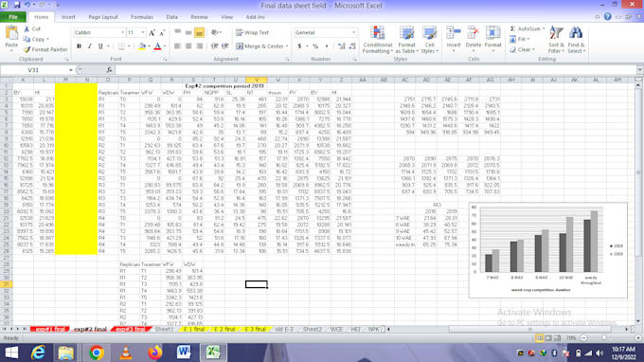Apply Percent Style format
The width and height of the screenshot is (644, 362).
pyautogui.click(x=315, y=46)
